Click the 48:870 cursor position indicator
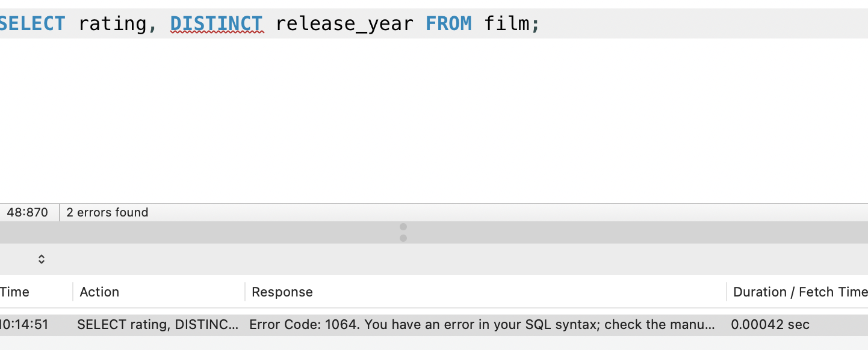Screen dimensions: 868x350 28,212
